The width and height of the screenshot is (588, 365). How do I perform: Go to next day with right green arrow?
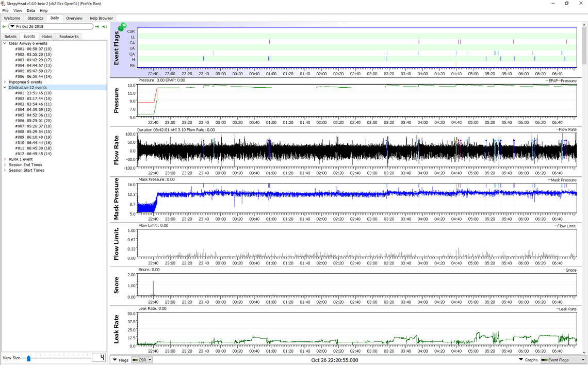(97, 27)
